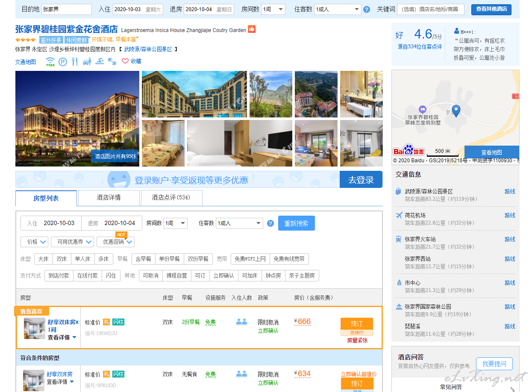Open the room list 住客数 dropdown
This screenshot has height=392, width=532.
click(239, 223)
